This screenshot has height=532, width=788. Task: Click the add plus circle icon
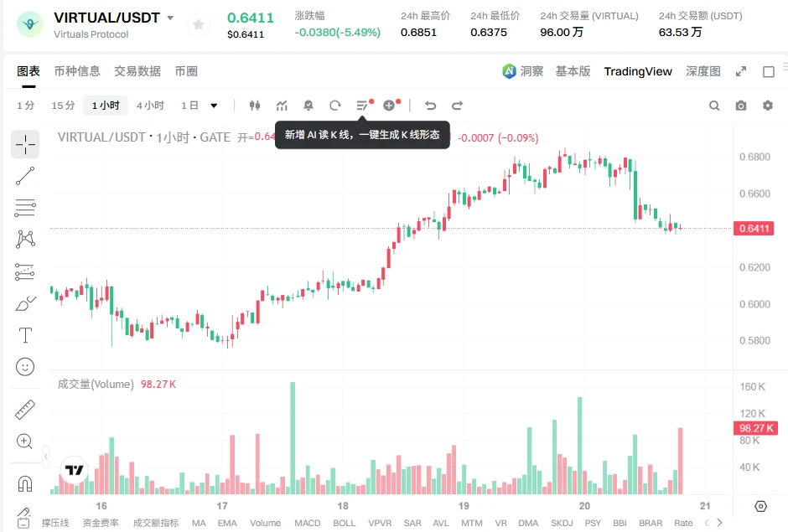click(390, 106)
